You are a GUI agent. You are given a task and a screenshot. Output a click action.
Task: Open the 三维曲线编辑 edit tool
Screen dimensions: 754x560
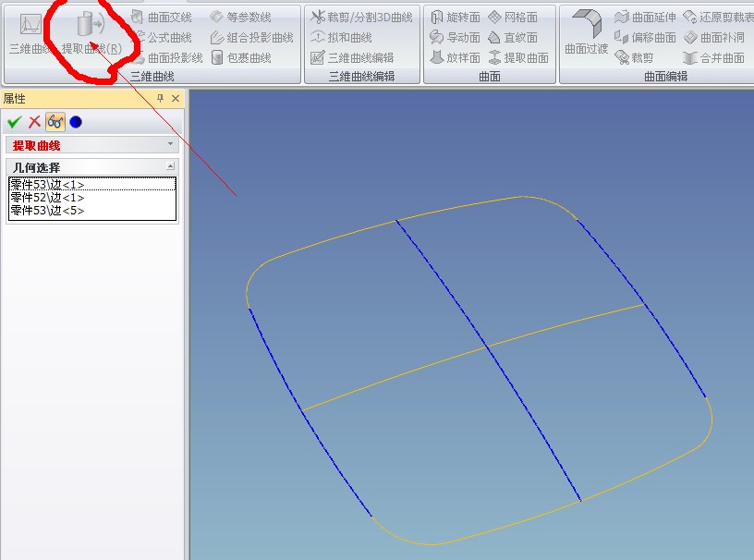click(352, 57)
